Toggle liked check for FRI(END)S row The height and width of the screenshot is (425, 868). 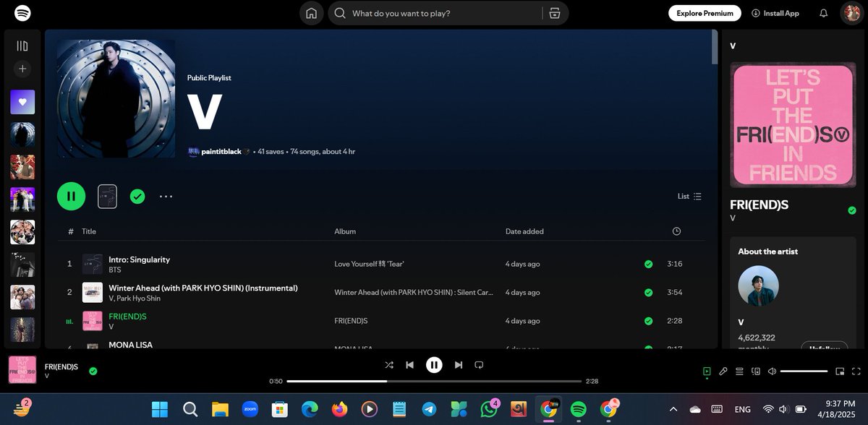(x=648, y=321)
